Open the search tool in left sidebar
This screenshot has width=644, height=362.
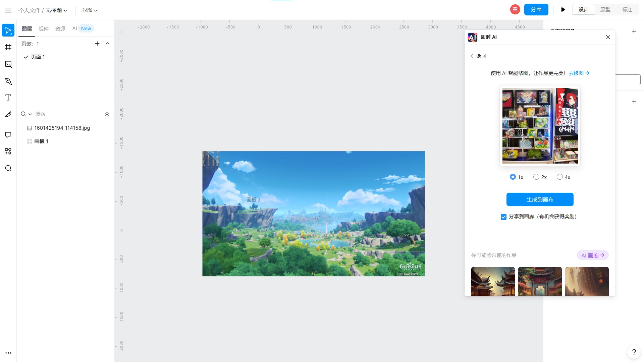8,168
